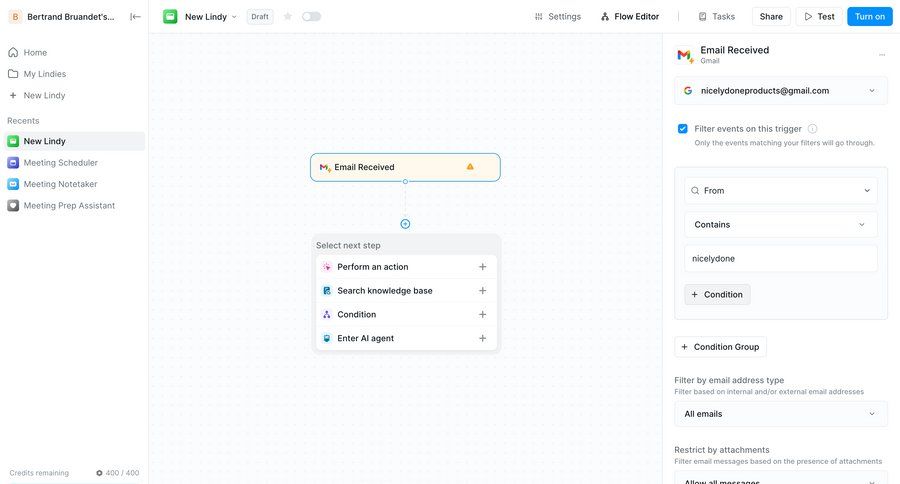This screenshot has height=484, width=900.
Task: Click the workspace avatar B icon
Action: click(x=15, y=17)
